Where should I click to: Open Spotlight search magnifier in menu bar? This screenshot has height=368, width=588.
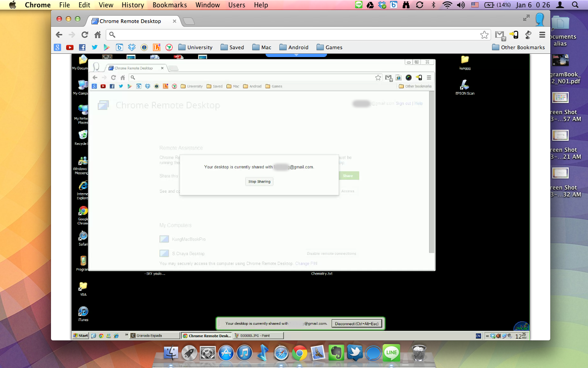point(575,5)
